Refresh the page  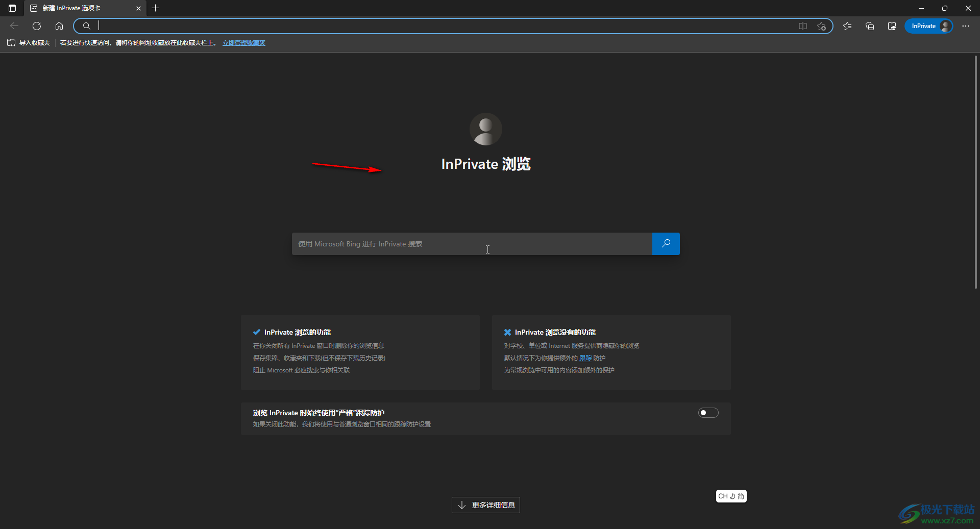pyautogui.click(x=37, y=26)
